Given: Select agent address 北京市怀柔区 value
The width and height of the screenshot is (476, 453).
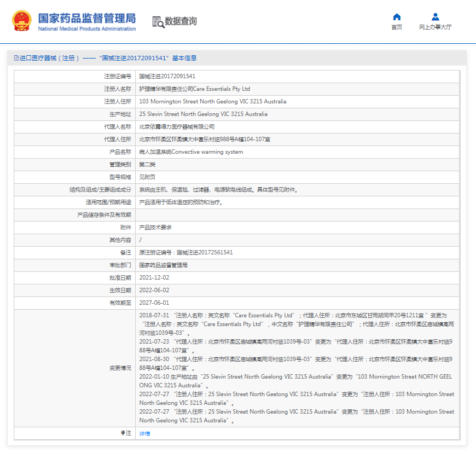Looking at the screenshot, I should (x=205, y=140).
